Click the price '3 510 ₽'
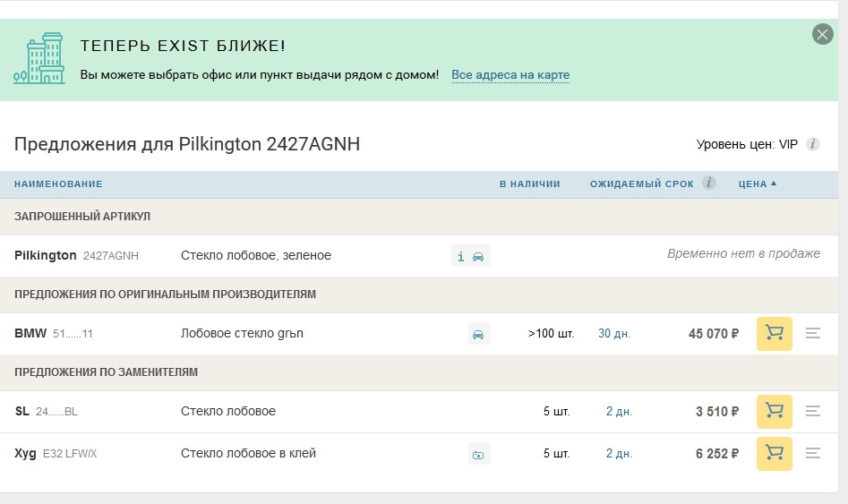The width and height of the screenshot is (848, 504). click(x=717, y=412)
